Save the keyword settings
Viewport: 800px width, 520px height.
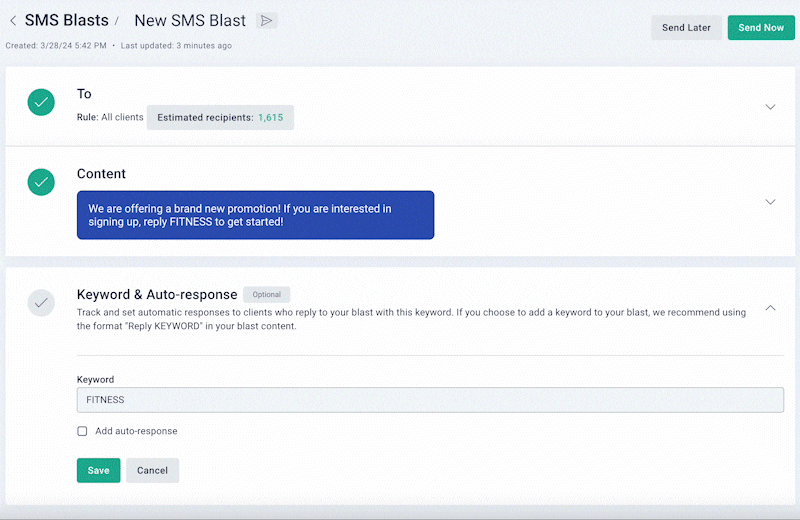pos(98,470)
